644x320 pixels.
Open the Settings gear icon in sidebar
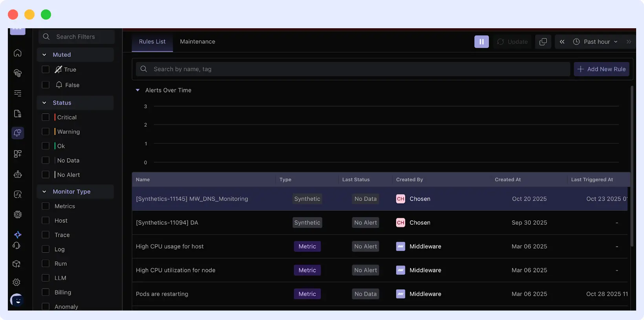[x=16, y=282]
